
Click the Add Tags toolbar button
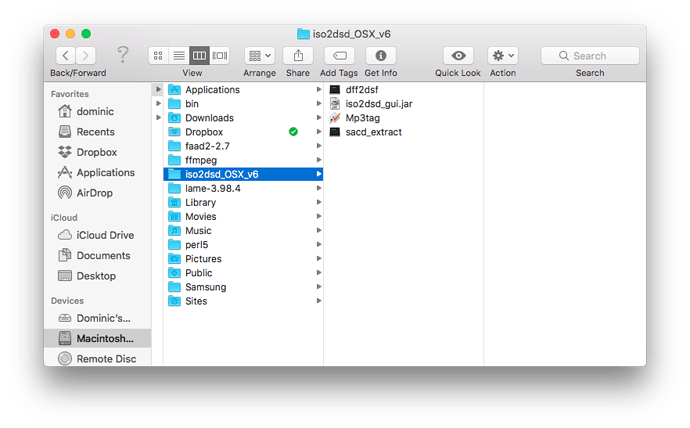click(339, 55)
